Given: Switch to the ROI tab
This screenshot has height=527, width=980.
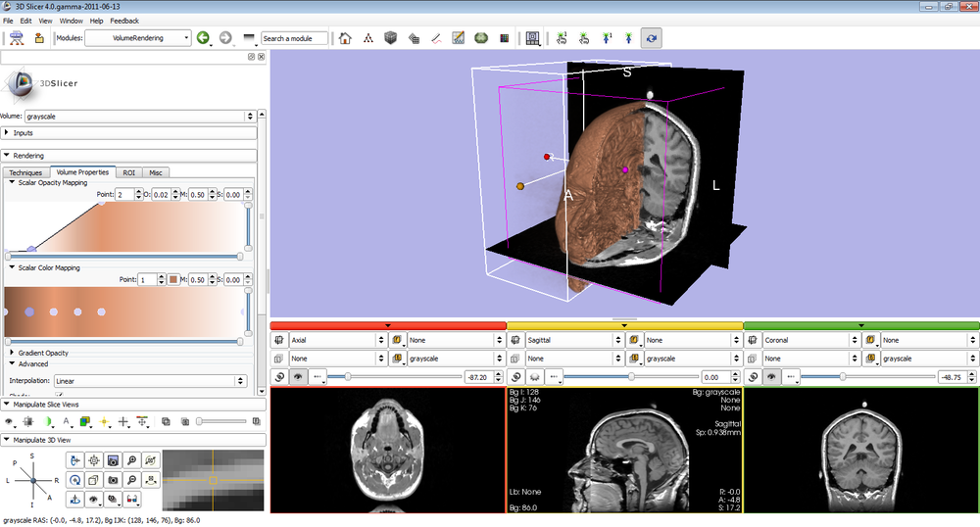Looking at the screenshot, I should click(128, 172).
